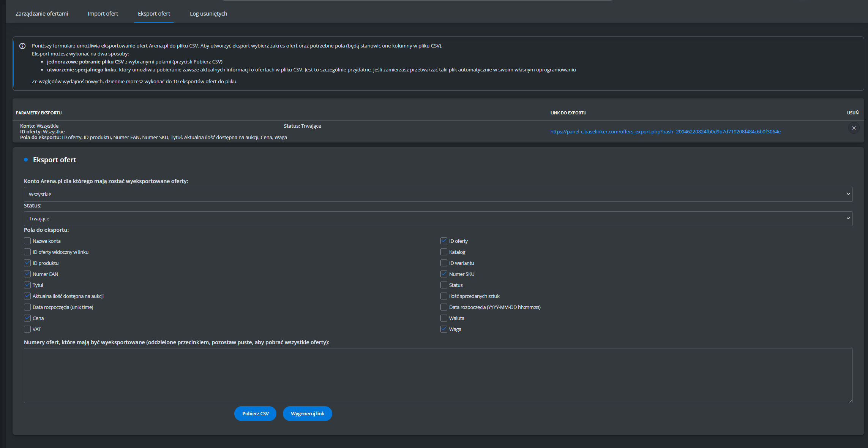Uncheck the Cena checkbox
This screenshot has height=448, width=868.
coord(27,318)
